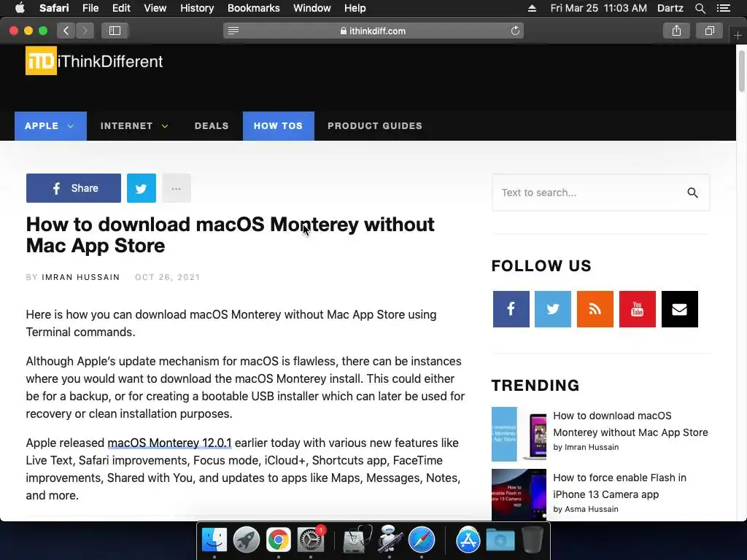
Task: Click the ithinkdiff.com address bar
Action: (x=373, y=31)
